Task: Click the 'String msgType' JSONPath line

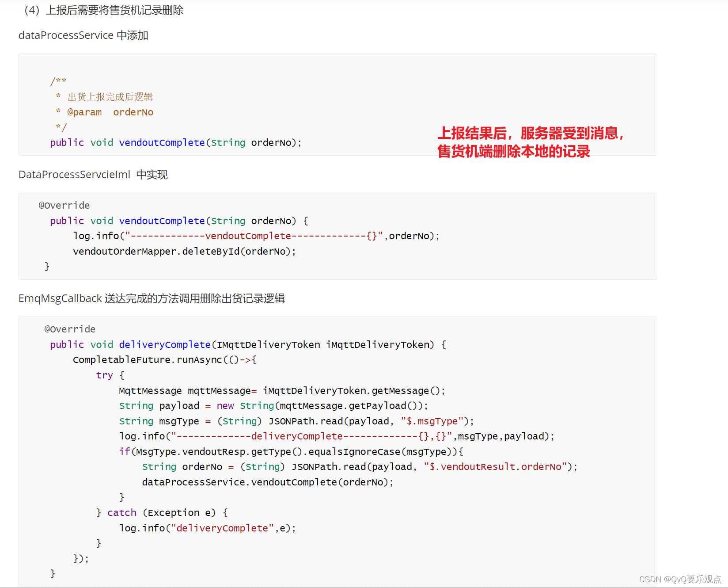Action: pyautogui.click(x=296, y=421)
